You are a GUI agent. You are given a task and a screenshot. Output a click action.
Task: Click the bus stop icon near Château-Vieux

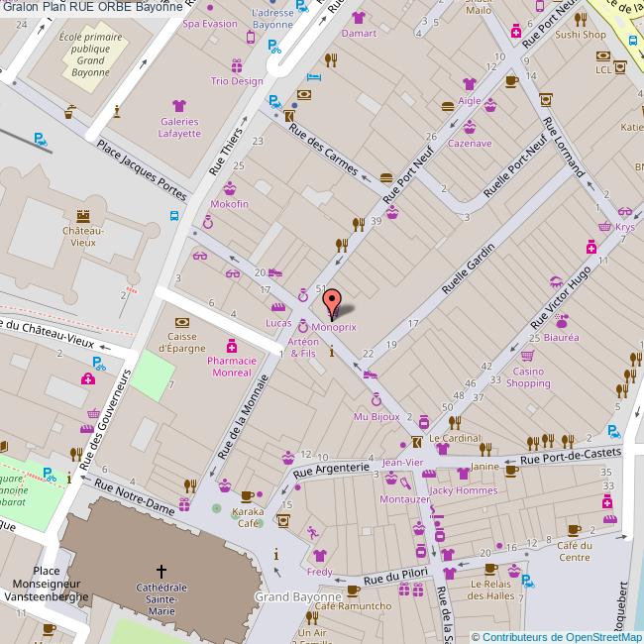[174, 216]
